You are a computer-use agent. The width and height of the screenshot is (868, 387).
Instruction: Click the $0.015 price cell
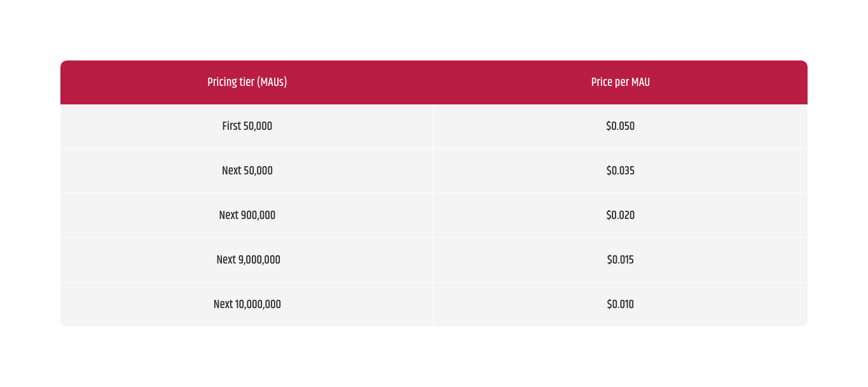[621, 260]
